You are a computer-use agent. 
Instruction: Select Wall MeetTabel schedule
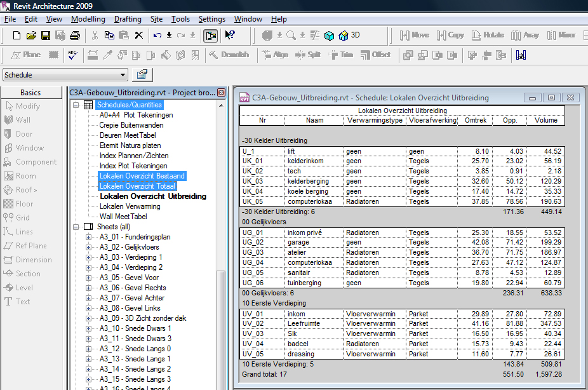click(x=123, y=217)
